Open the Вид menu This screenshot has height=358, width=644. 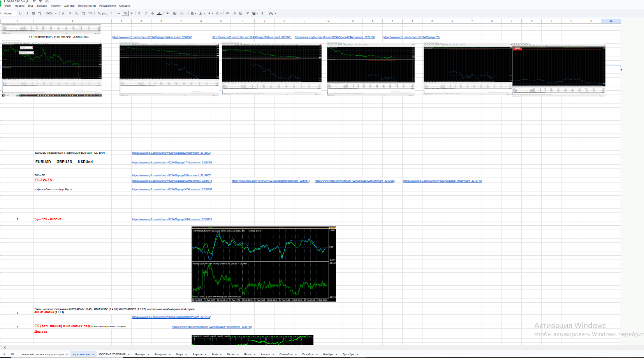click(x=30, y=6)
